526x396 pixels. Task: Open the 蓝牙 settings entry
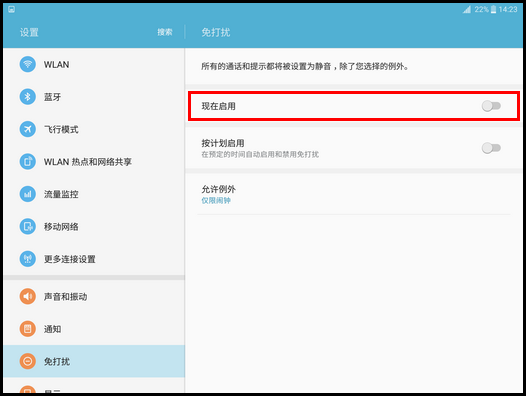point(94,97)
